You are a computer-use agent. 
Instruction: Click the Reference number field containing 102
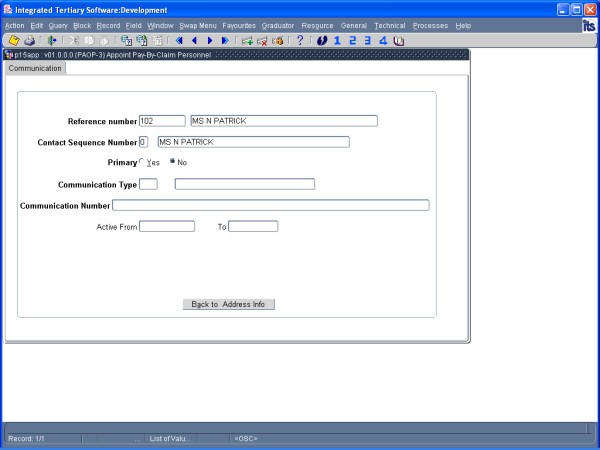[x=162, y=121]
